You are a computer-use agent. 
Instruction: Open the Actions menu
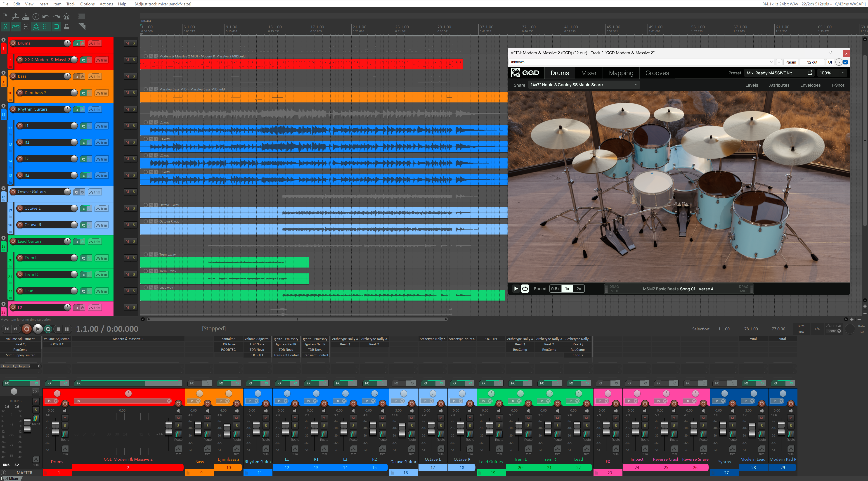(x=106, y=4)
